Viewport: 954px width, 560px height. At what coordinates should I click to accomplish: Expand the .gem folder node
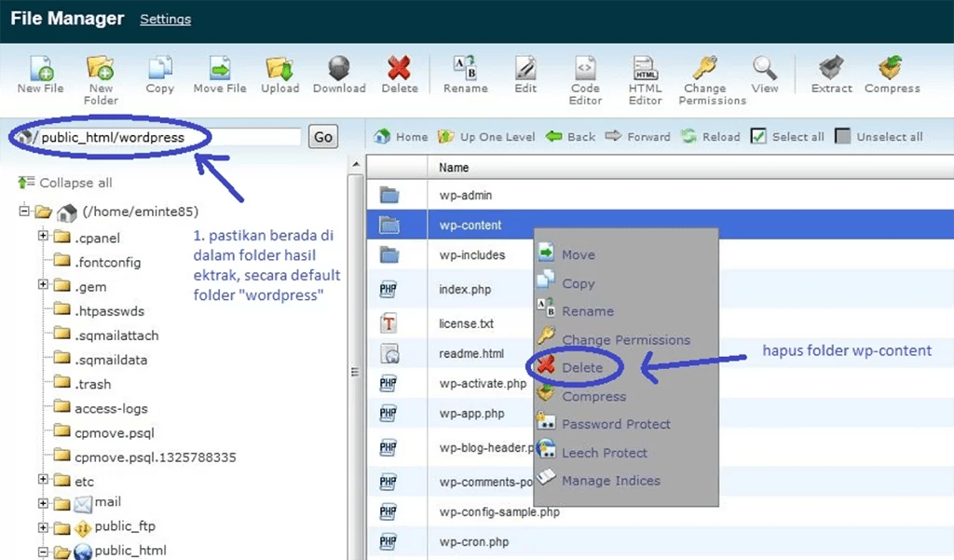(43, 283)
